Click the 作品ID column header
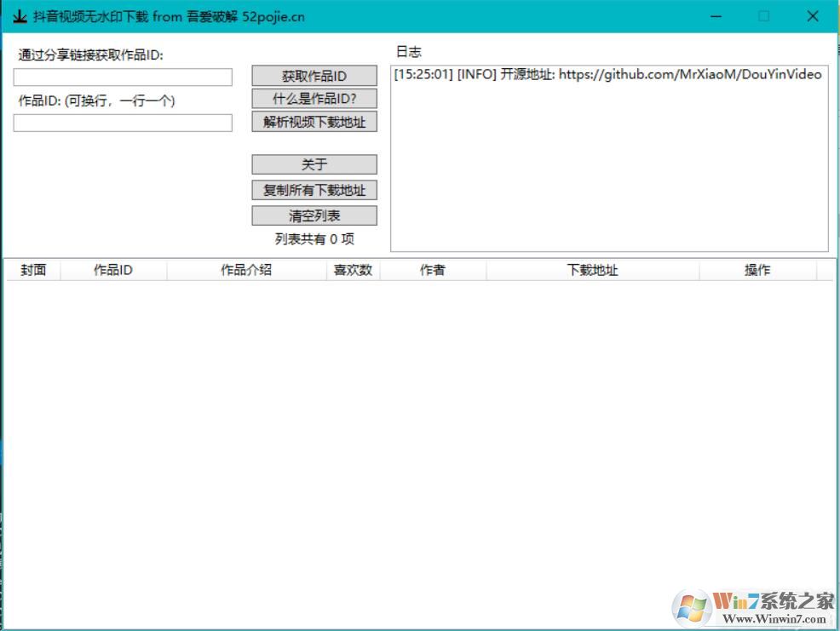The image size is (840, 631). [113, 270]
